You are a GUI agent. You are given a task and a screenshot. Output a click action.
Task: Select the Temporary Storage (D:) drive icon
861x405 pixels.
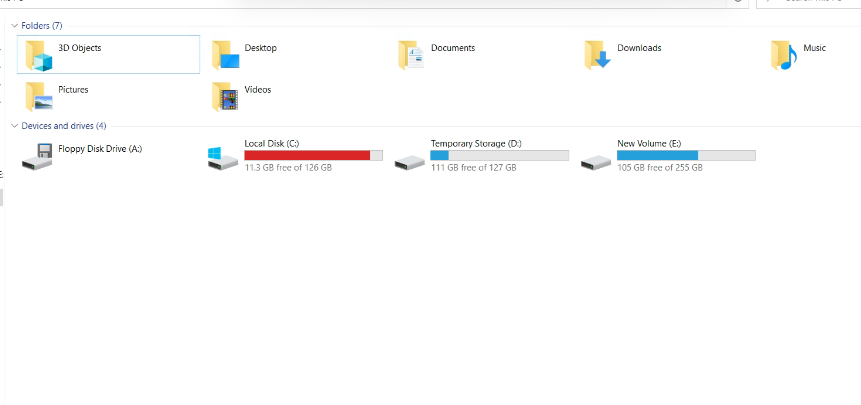(x=410, y=162)
